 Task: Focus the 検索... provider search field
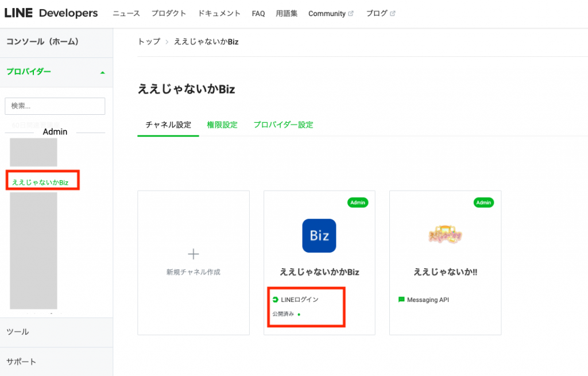pos(55,106)
